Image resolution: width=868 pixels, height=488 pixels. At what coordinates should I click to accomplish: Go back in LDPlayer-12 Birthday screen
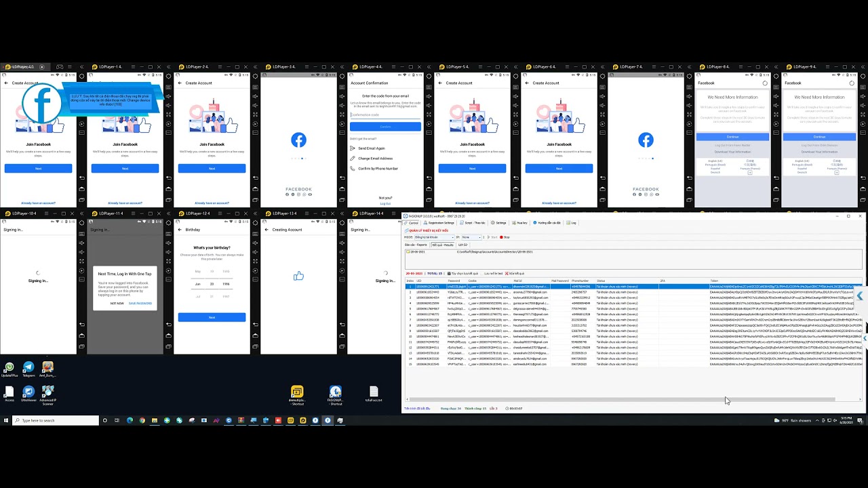pyautogui.click(x=179, y=229)
